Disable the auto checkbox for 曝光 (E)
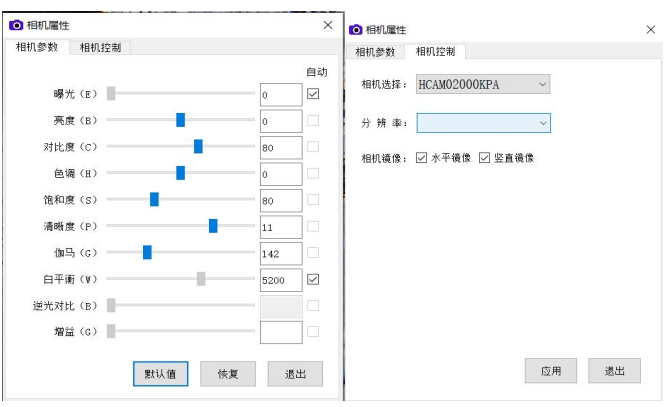The height and width of the screenshot is (407, 668). (313, 94)
